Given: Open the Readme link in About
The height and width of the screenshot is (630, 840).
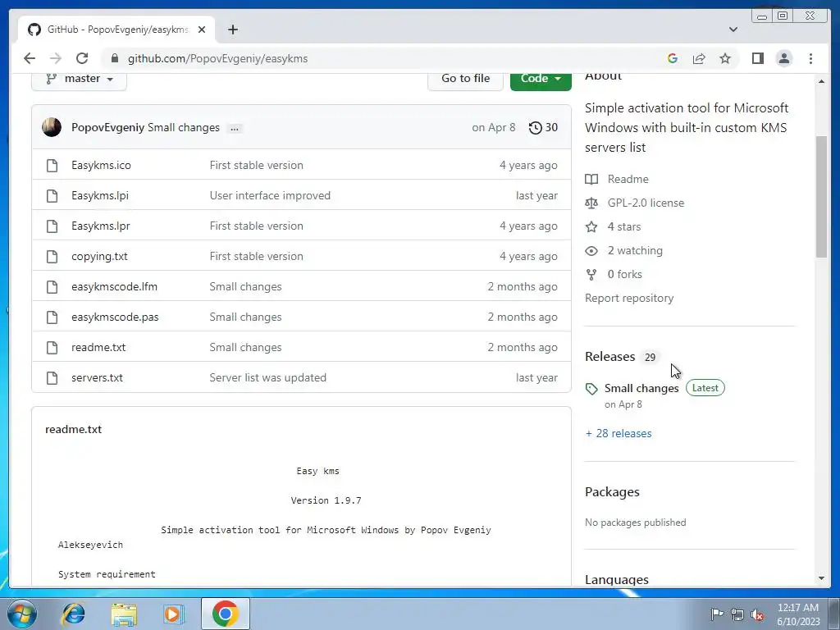Looking at the screenshot, I should (628, 179).
